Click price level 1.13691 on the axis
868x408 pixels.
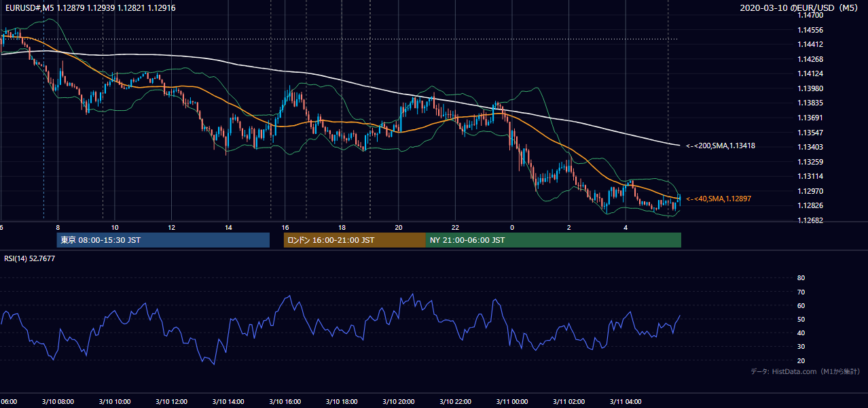810,118
